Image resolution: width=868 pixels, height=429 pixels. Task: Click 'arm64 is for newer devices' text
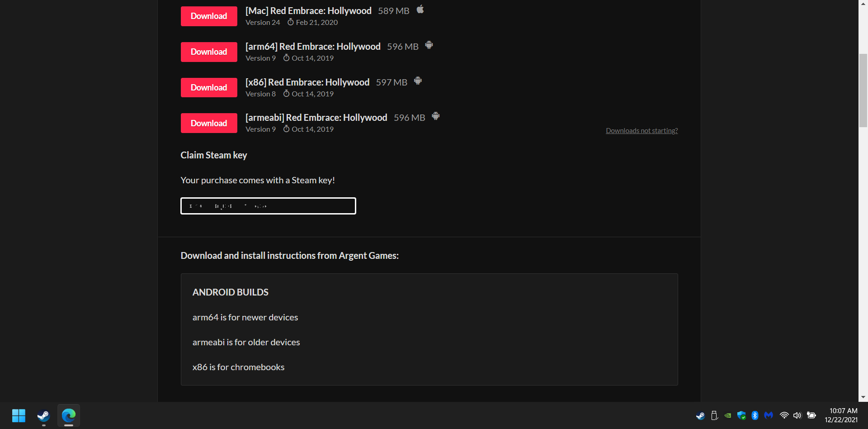[245, 317]
